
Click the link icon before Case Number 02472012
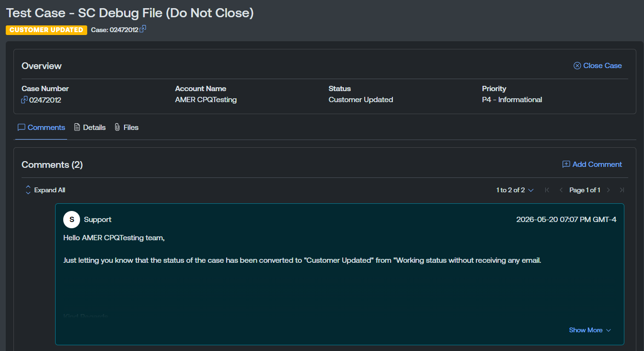pyautogui.click(x=24, y=100)
